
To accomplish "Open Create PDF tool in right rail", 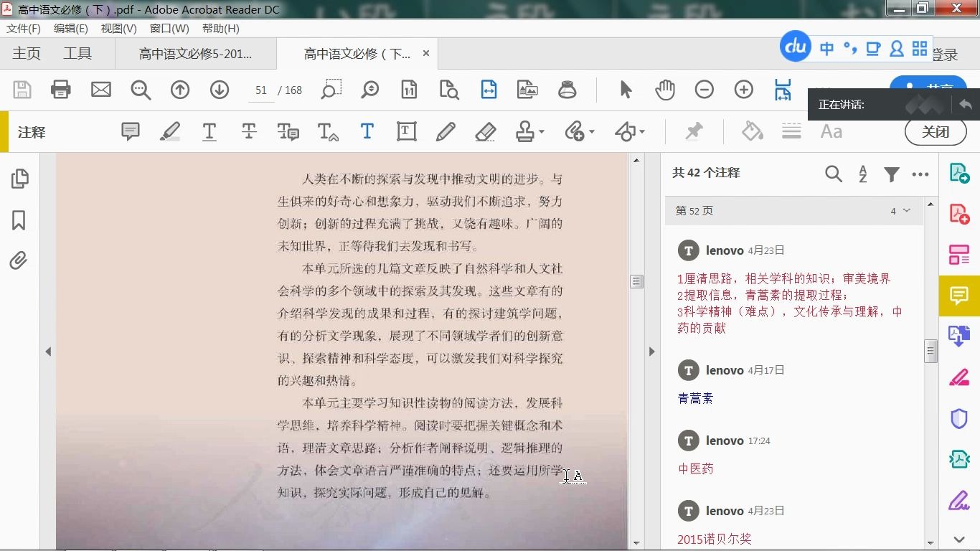I will pyautogui.click(x=959, y=214).
